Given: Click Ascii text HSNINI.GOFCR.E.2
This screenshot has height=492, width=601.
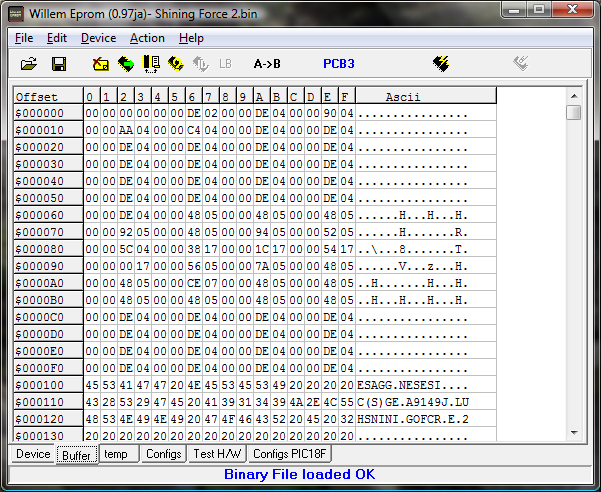Looking at the screenshot, I should point(413,419).
